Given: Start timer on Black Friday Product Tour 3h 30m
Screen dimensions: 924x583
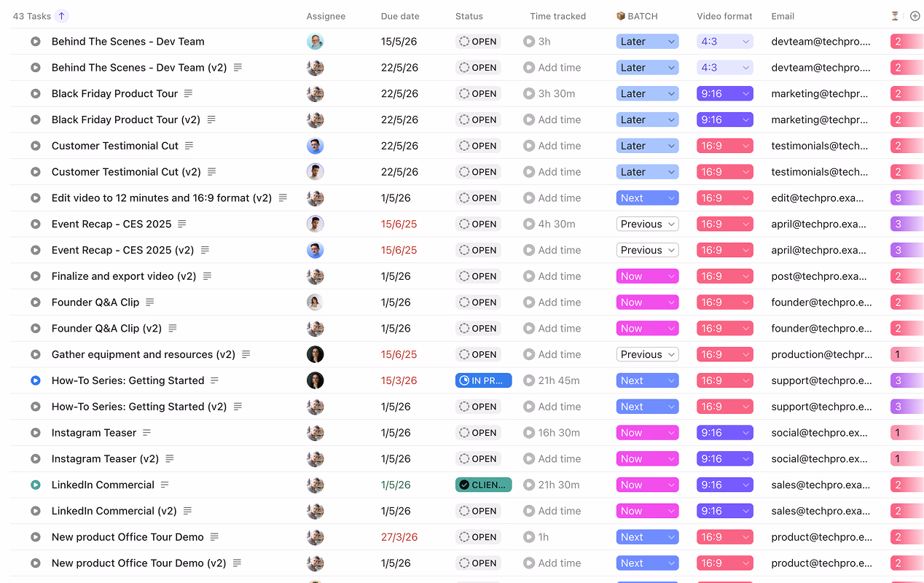Looking at the screenshot, I should pos(529,94).
